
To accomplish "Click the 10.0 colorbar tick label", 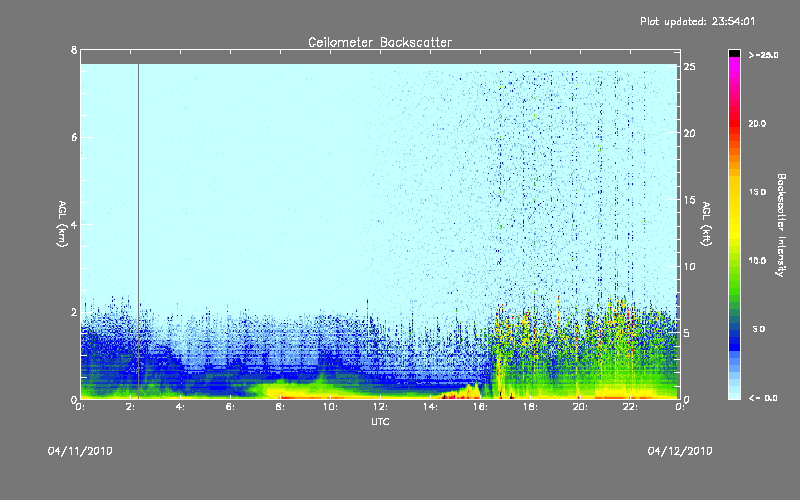I will point(757,261).
